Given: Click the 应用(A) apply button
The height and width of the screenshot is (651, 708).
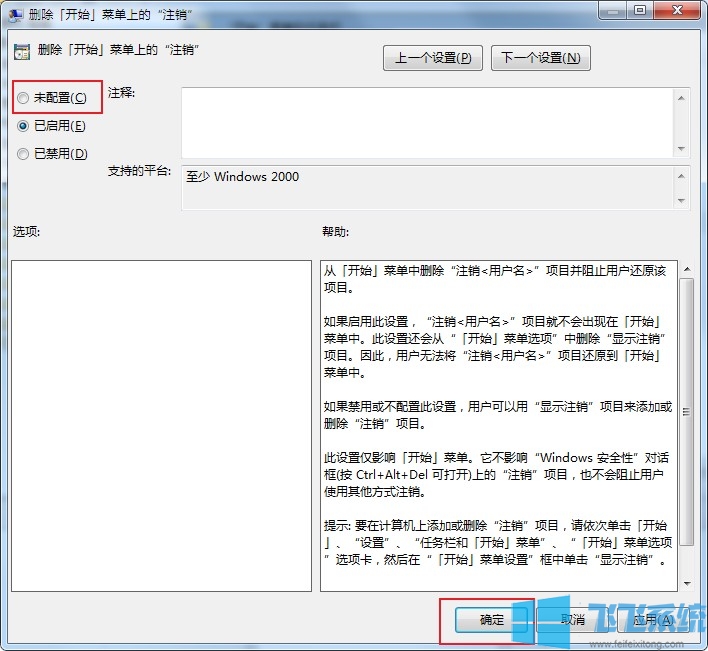Looking at the screenshot, I should point(653,619).
